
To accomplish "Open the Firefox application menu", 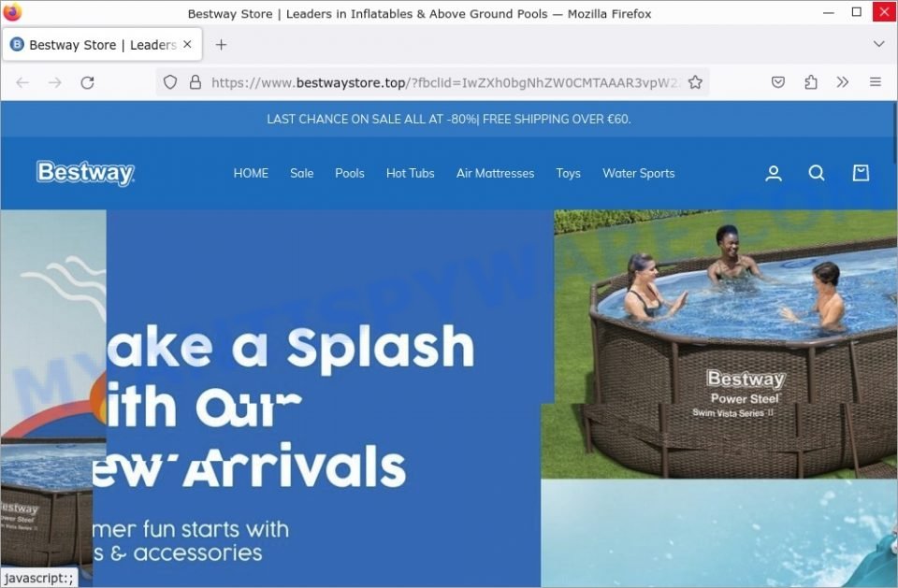I will coord(876,82).
